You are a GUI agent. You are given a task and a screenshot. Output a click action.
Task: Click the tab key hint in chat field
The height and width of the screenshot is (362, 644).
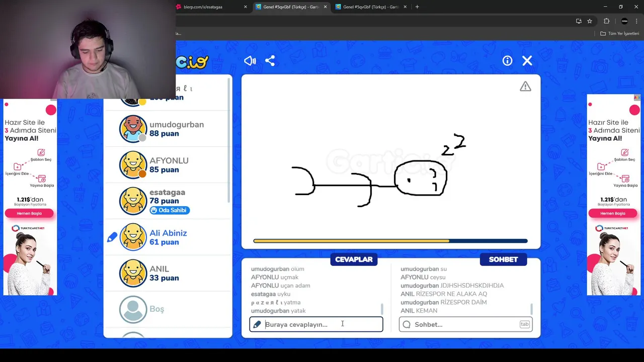pos(524,324)
